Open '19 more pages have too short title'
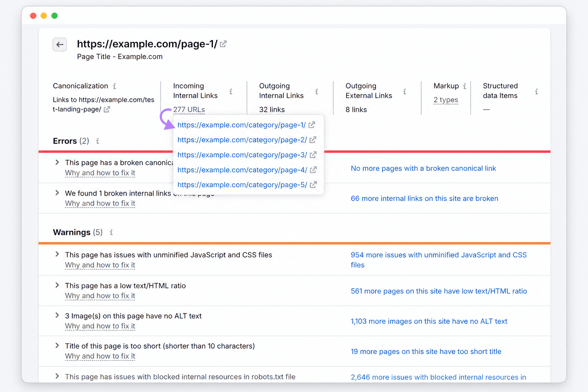Viewport: 588px width, 392px height. pos(426,351)
